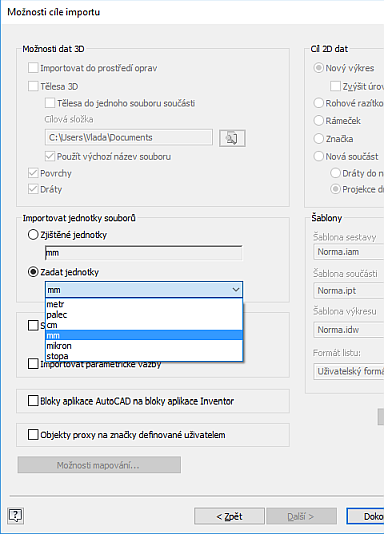The height and width of the screenshot is (534, 384).
Task: Click the Zpět back button
Action: (229, 516)
